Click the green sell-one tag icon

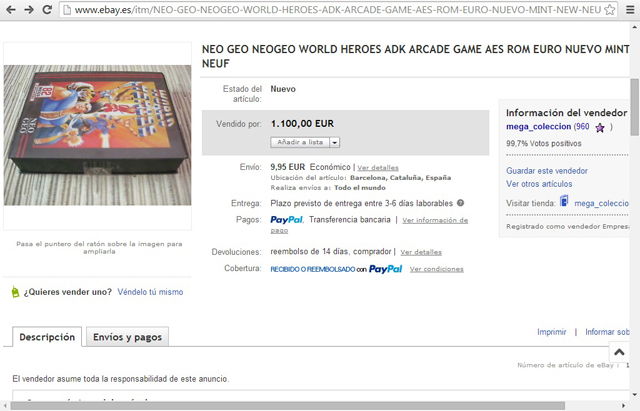point(15,292)
